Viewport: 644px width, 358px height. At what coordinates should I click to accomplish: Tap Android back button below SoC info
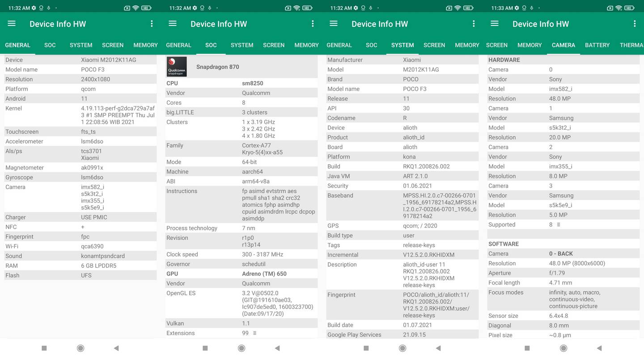point(277,348)
